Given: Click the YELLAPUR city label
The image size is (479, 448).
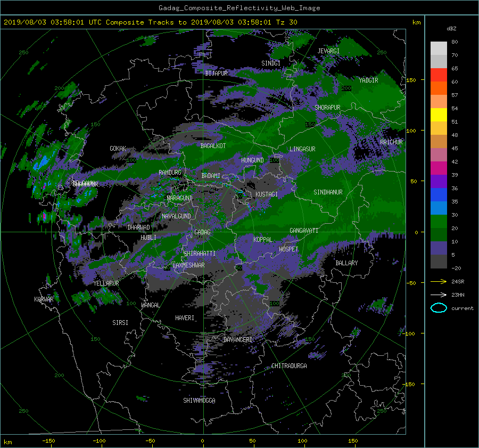Looking at the screenshot, I should pos(106,283).
